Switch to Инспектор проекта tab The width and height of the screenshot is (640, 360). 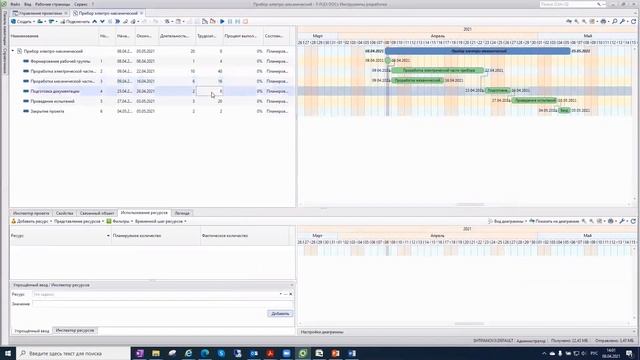click(31, 213)
